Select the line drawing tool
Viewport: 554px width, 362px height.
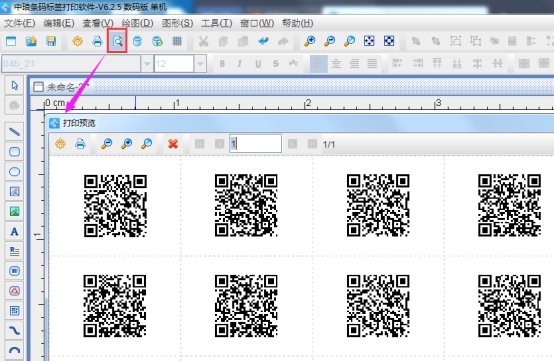(x=14, y=132)
